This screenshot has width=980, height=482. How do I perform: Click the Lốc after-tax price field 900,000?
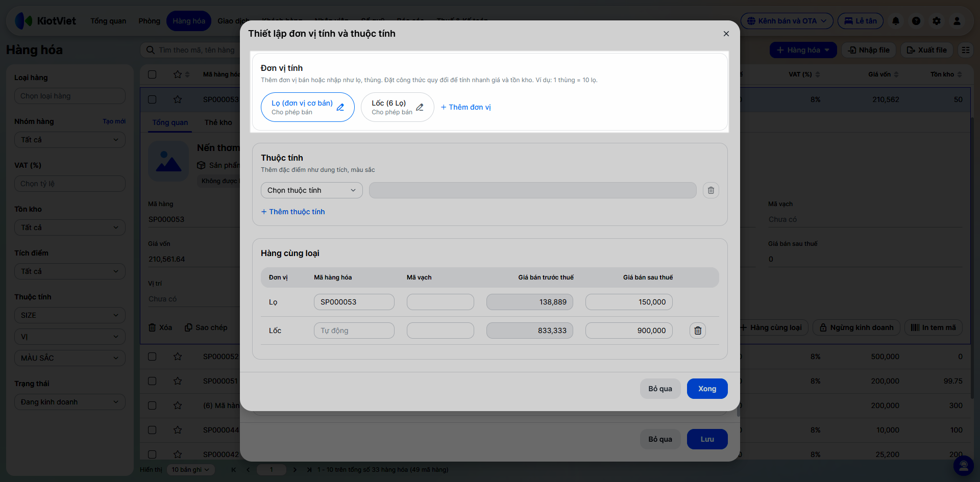pos(629,331)
